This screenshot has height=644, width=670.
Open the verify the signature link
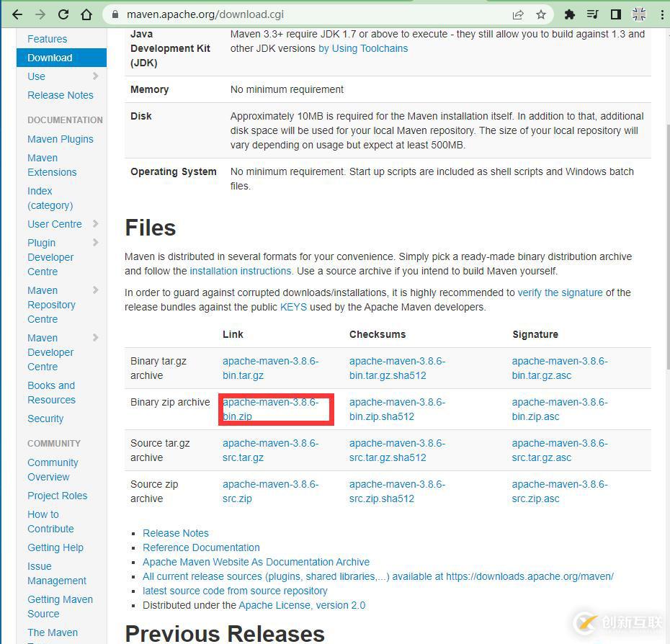pyautogui.click(x=560, y=292)
